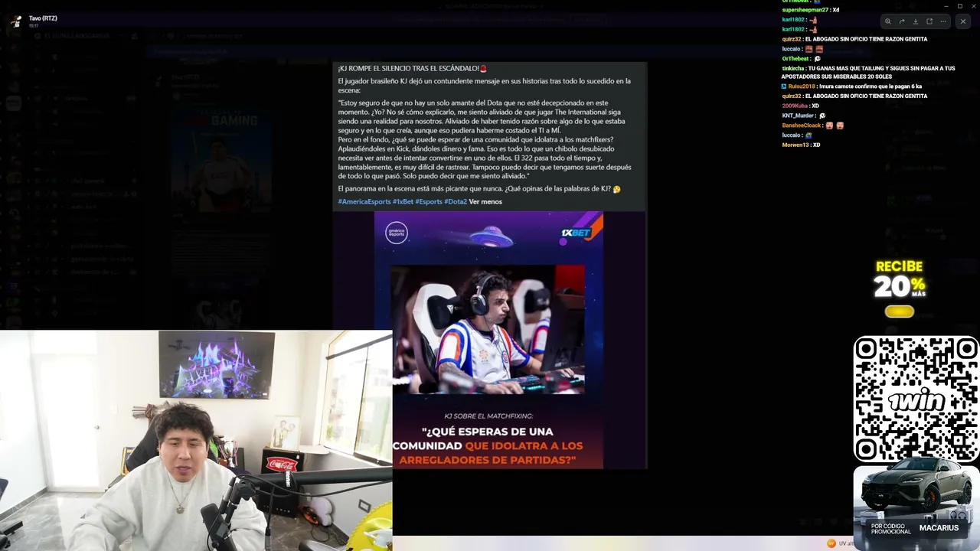Open the #Esports hashtag link
980x551 pixels.
[429, 202]
